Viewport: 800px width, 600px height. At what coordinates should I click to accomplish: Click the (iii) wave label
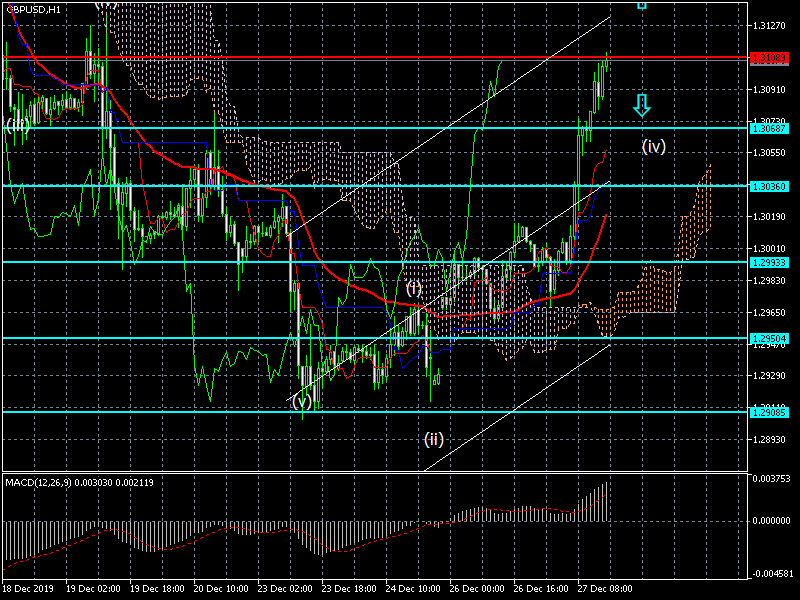tap(18, 125)
